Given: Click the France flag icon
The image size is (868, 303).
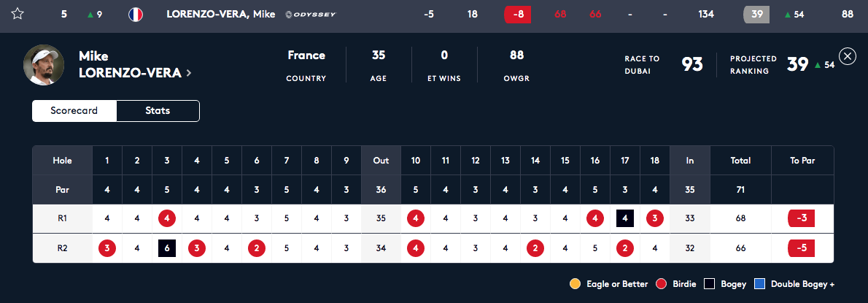Looking at the screenshot, I should pyautogui.click(x=135, y=15).
